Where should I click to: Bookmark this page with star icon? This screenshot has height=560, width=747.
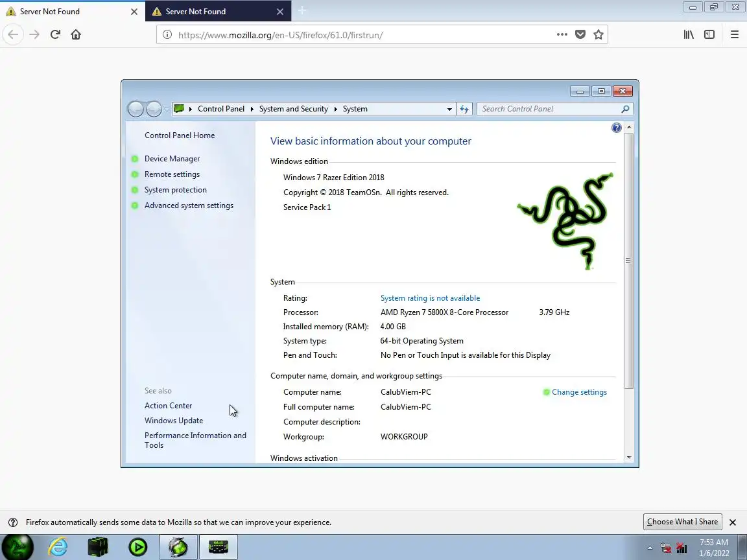click(599, 34)
